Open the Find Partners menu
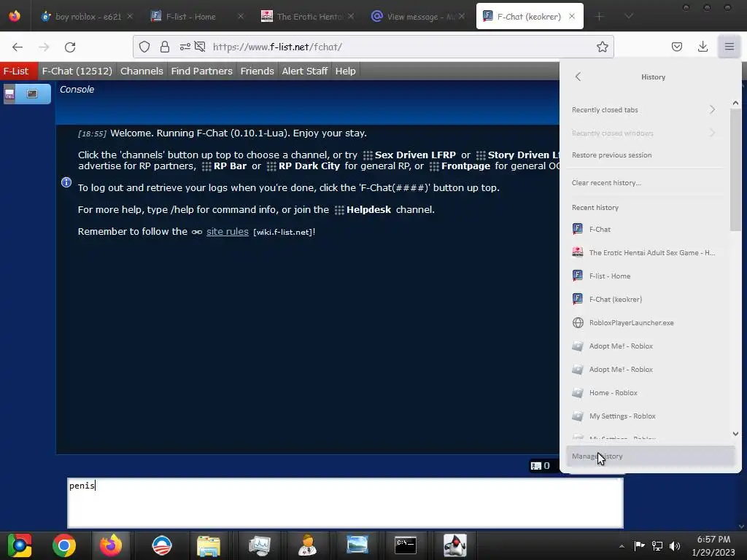The height and width of the screenshot is (560, 747). pos(201,71)
